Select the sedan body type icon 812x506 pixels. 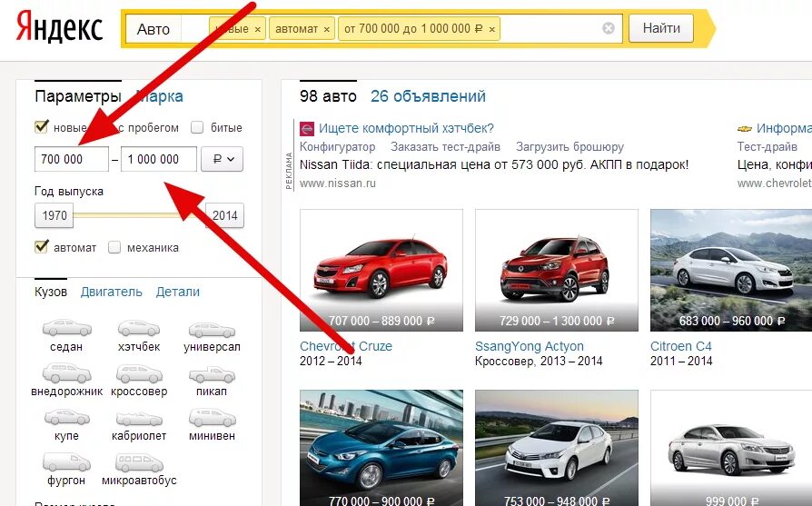tap(67, 328)
